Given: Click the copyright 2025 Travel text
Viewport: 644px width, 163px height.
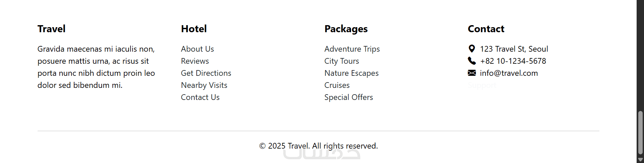Looking at the screenshot, I should [318, 146].
